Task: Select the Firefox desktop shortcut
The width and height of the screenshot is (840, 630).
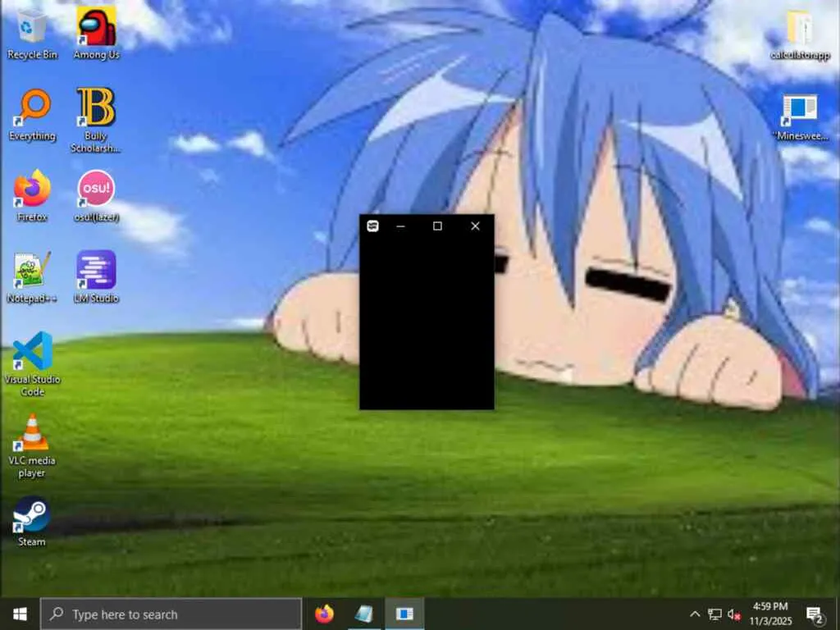Action: pyautogui.click(x=32, y=196)
